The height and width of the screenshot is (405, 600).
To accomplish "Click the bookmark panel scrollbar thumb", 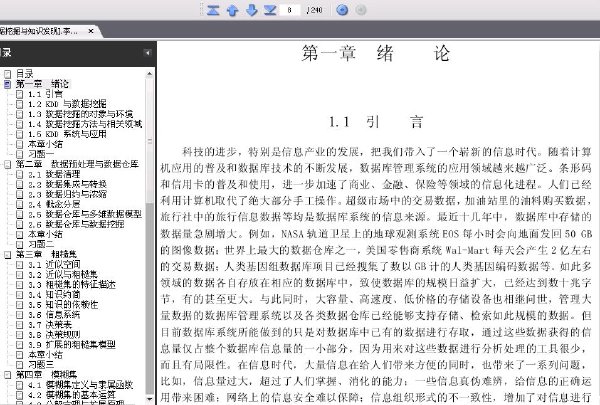I will point(150,141).
